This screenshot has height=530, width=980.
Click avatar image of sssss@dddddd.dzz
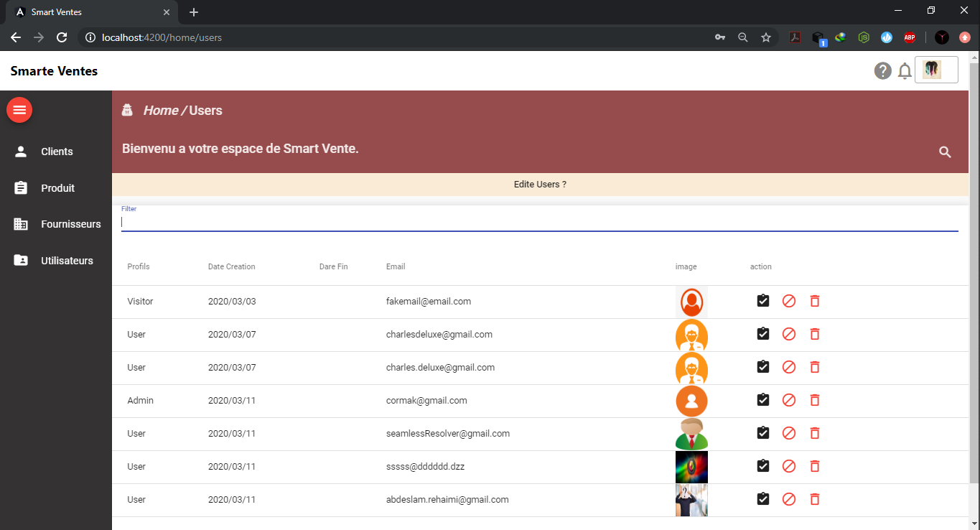[x=691, y=467]
